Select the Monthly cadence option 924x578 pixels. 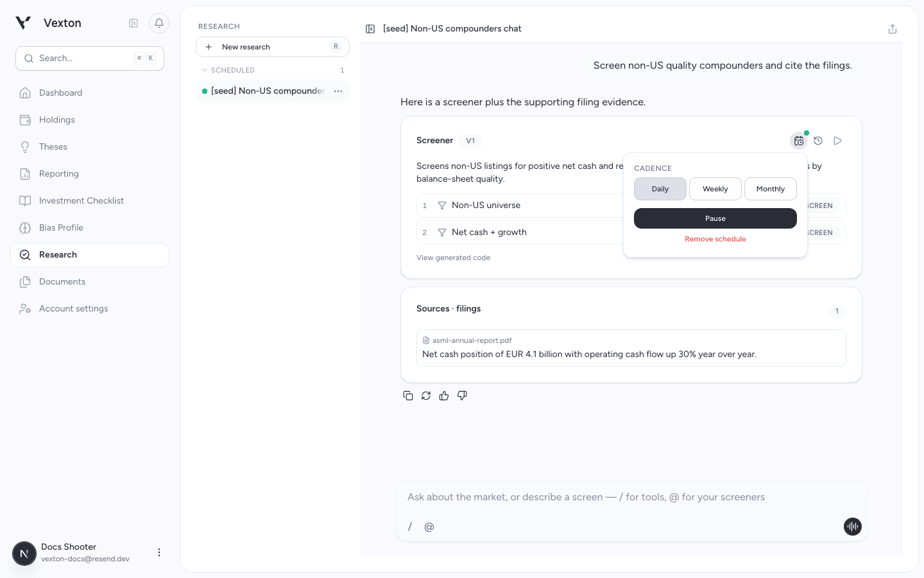pos(771,189)
